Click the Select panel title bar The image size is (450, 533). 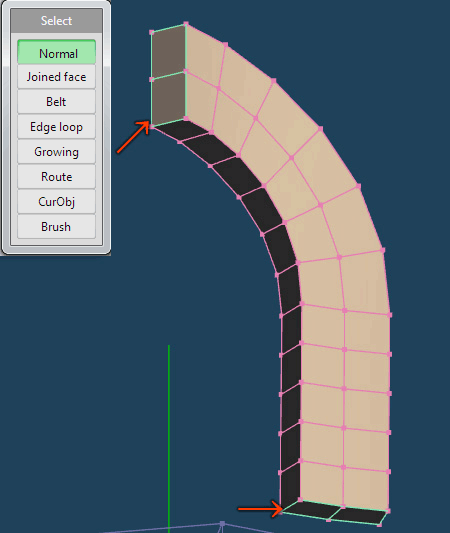pyautogui.click(x=56, y=21)
